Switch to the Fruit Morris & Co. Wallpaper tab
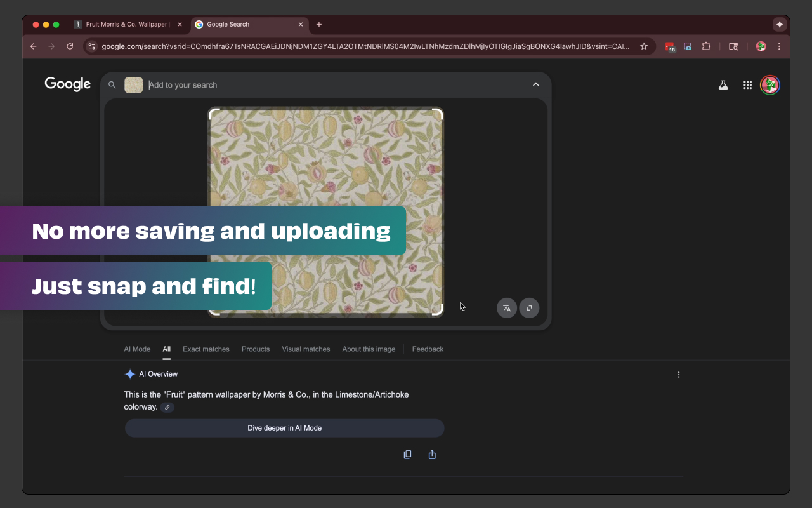This screenshot has height=508, width=812. [127, 24]
